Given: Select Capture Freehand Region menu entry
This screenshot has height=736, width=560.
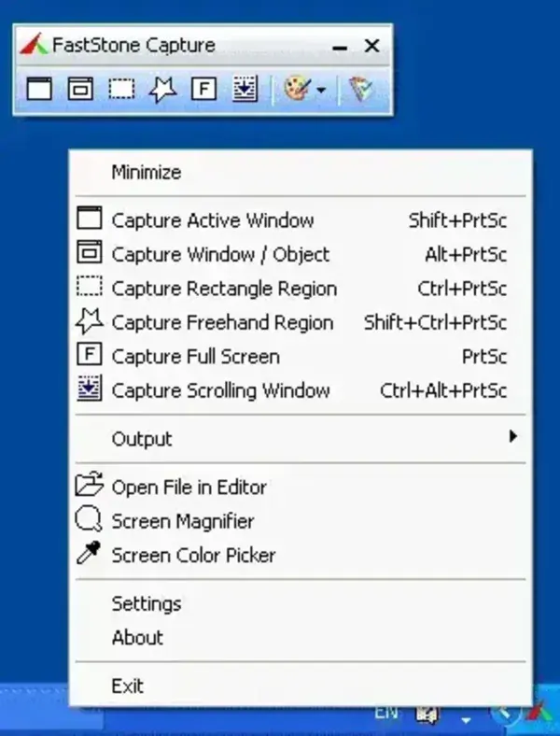Looking at the screenshot, I should (301, 322).
